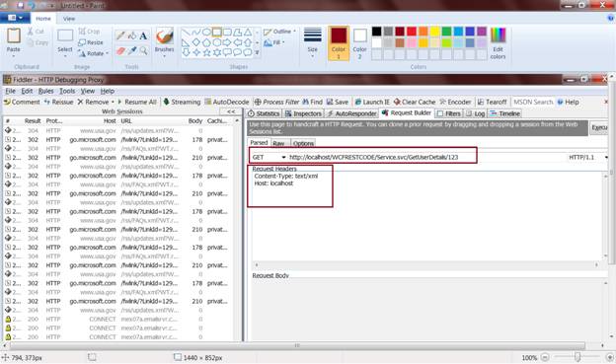
Task: Open the Tools menu in Fiddler
Action: click(67, 91)
